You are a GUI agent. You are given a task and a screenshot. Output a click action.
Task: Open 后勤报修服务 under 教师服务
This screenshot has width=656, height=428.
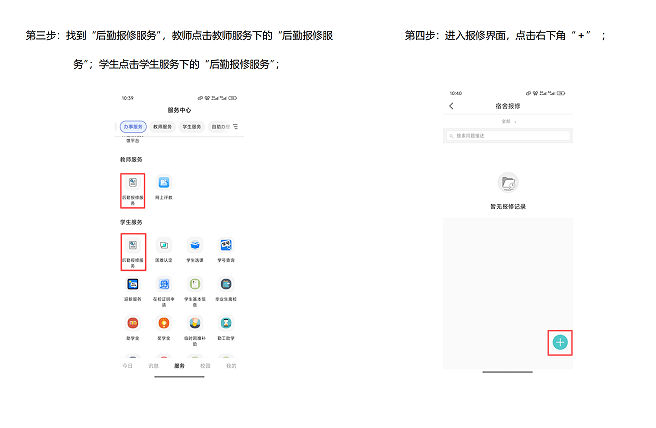click(x=133, y=190)
